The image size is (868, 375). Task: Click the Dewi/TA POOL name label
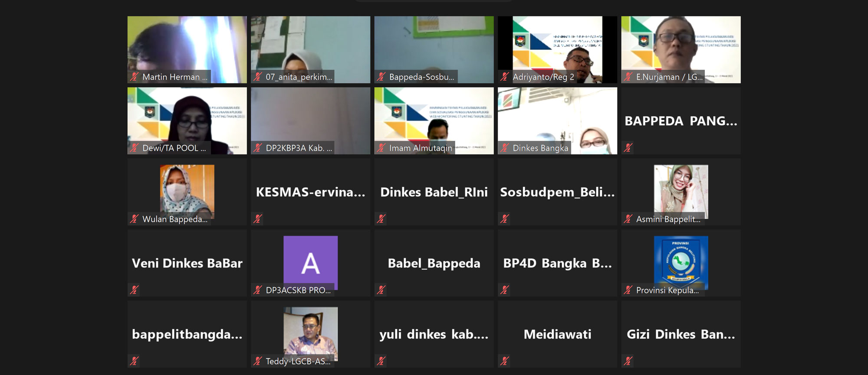pyautogui.click(x=174, y=148)
